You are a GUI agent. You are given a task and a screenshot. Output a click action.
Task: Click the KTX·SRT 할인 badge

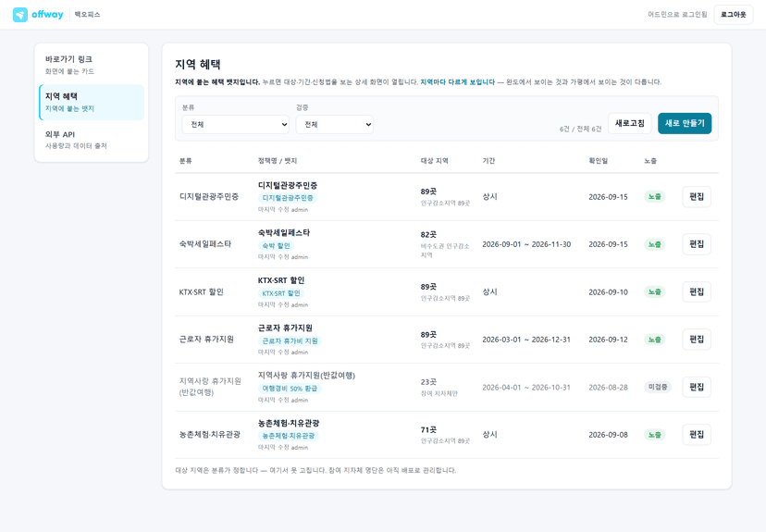click(281, 293)
